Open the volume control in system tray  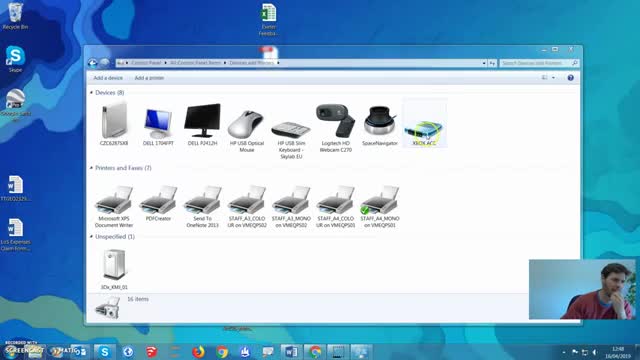tap(595, 352)
